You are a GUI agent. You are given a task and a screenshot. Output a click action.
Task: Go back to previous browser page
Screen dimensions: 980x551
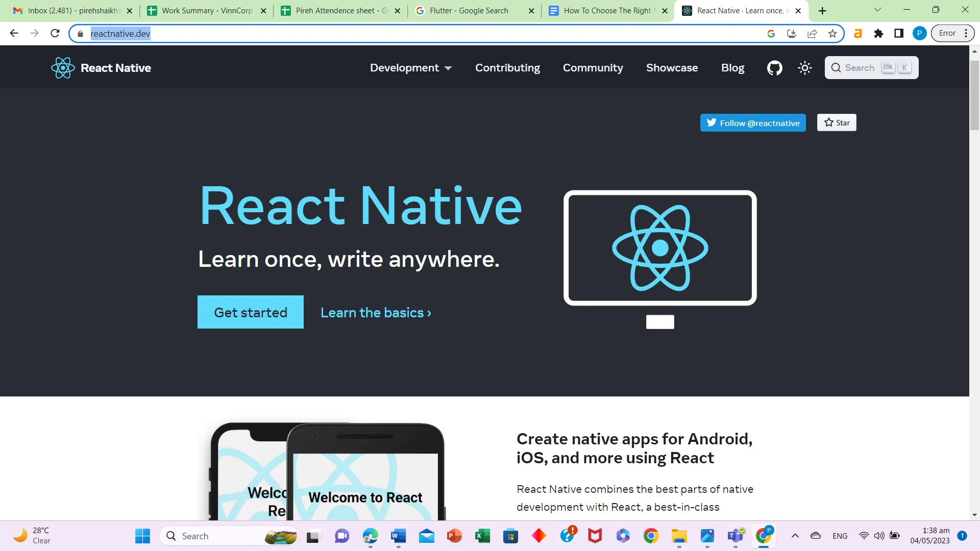[14, 33]
